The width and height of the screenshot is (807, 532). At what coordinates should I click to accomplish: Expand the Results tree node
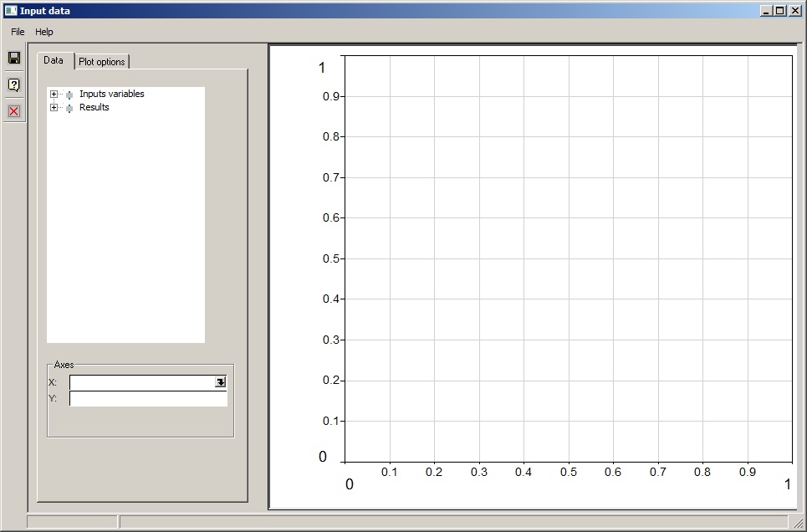(x=54, y=108)
